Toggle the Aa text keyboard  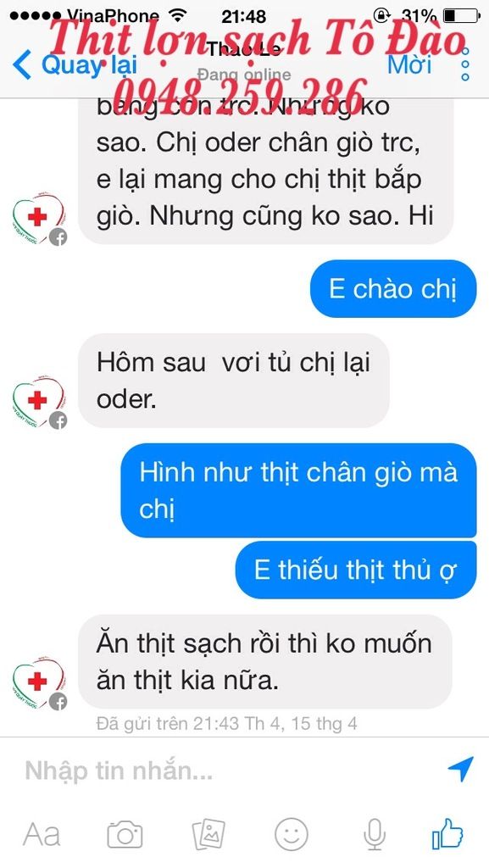pyautogui.click(x=42, y=835)
